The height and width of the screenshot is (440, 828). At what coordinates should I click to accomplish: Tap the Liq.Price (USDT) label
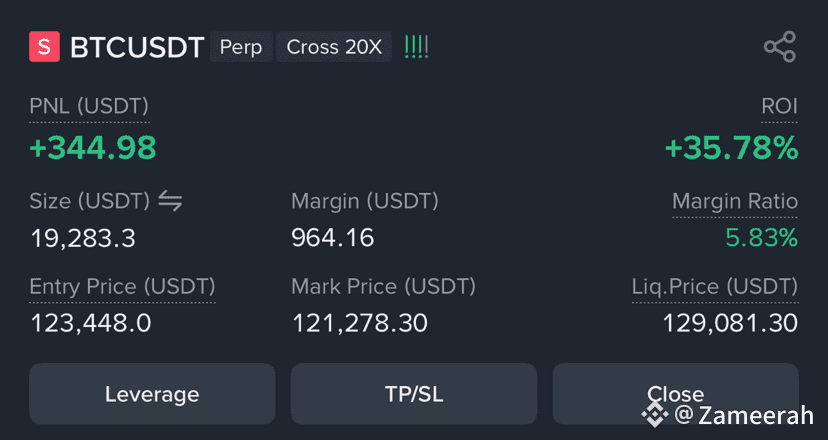[715, 286]
